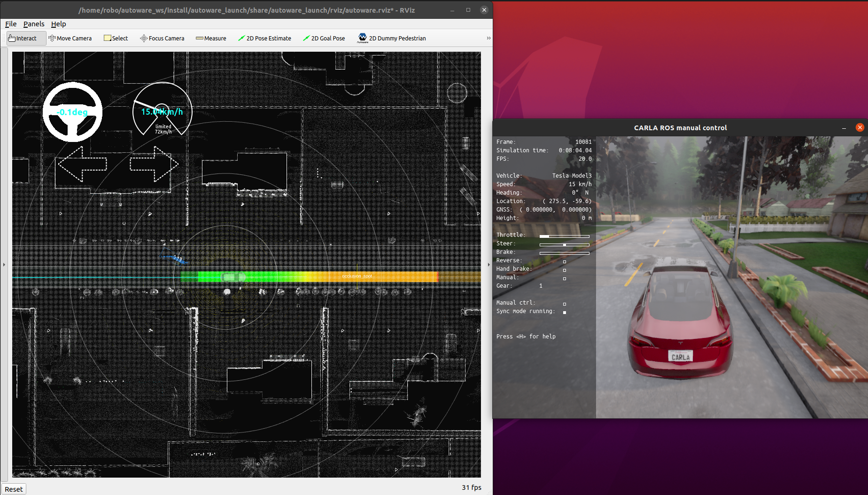This screenshot has width=868, height=495.
Task: Open the Panels menu
Action: pos(34,24)
